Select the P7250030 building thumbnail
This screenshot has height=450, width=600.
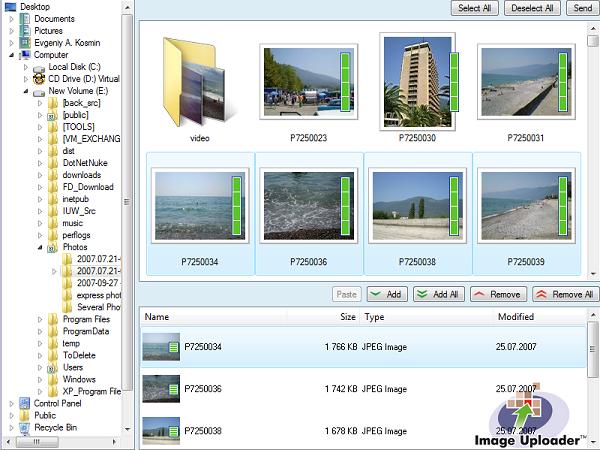pyautogui.click(x=417, y=82)
